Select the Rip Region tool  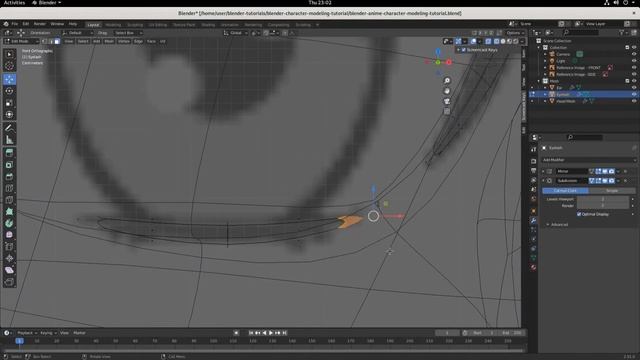point(9,282)
